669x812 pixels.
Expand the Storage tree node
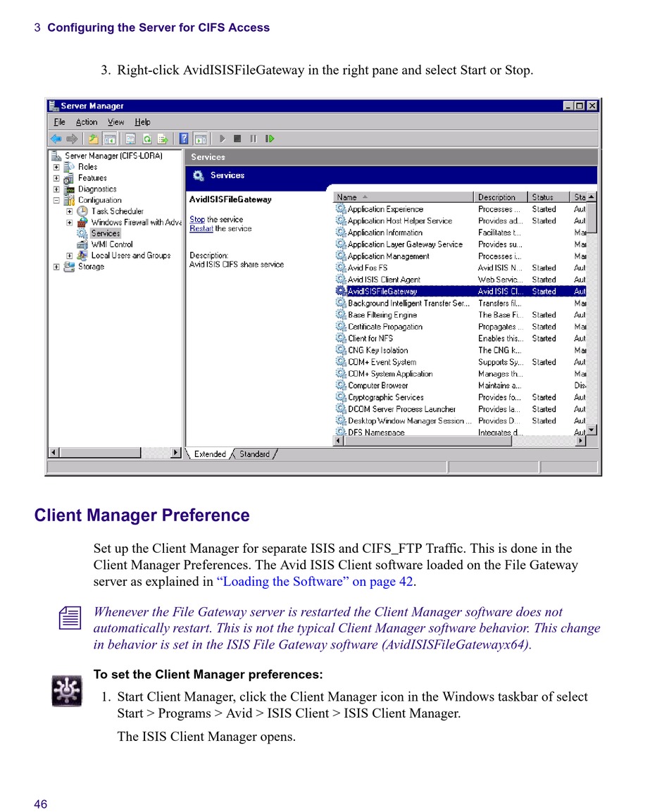point(56,267)
